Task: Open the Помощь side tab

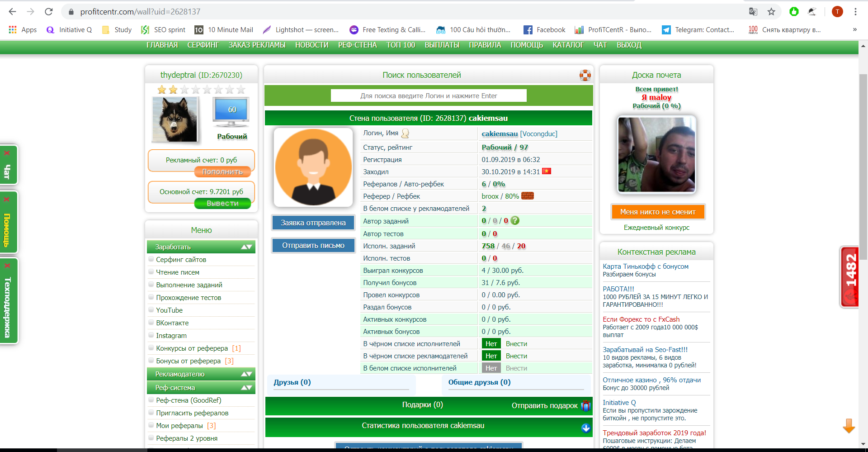Action: pyautogui.click(x=7, y=230)
